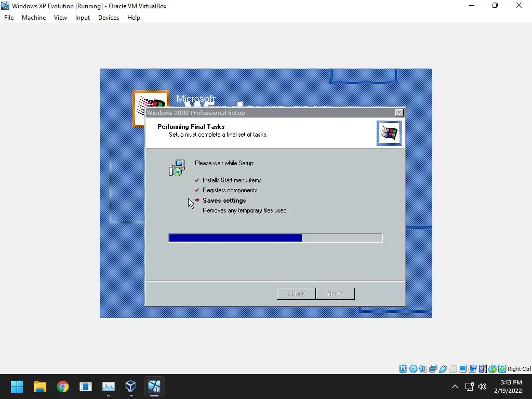Switch to the running XP VM taskbar icon
The image size is (532, 399).
tap(154, 387)
